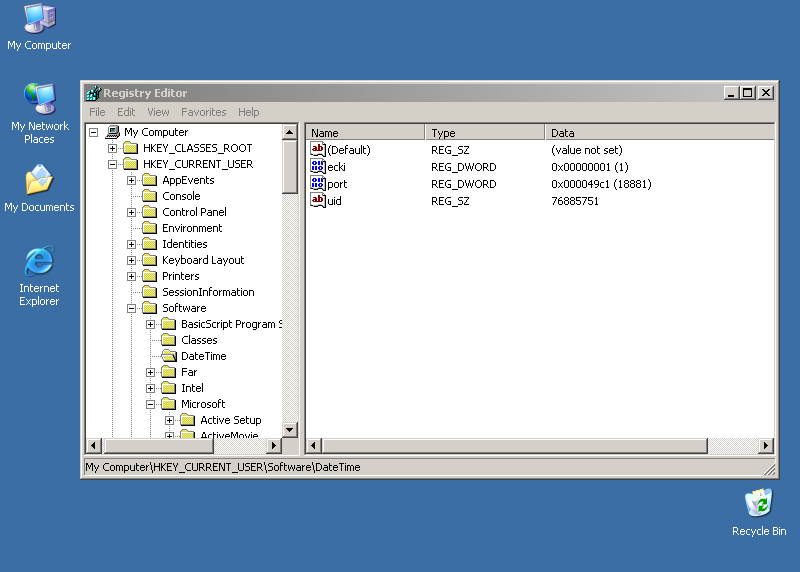Expand the Intel key

(151, 388)
